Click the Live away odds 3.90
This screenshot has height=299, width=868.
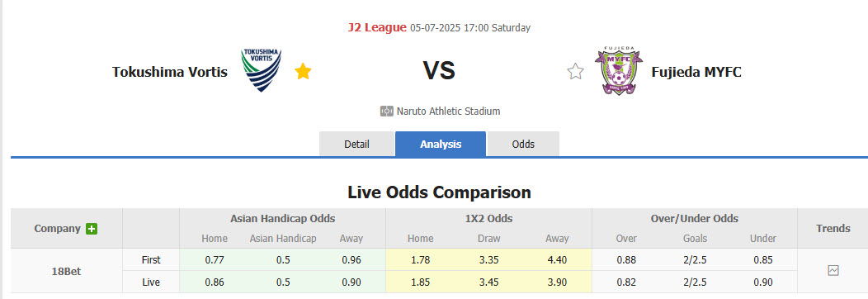coord(557,282)
